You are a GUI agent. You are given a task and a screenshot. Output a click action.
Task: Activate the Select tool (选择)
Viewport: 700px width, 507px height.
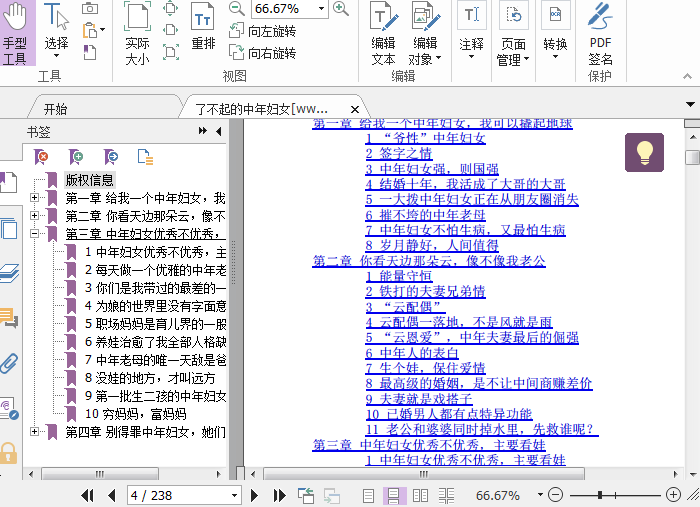(x=57, y=31)
